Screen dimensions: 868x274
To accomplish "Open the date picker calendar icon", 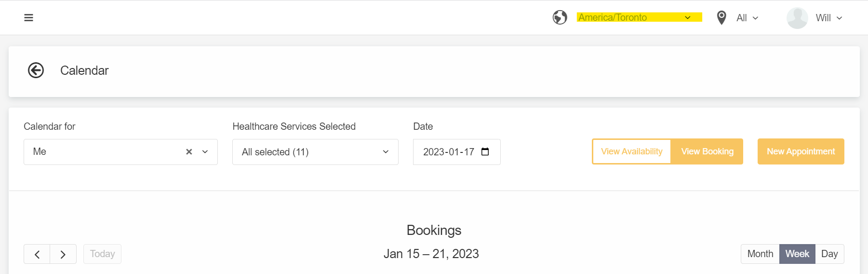I will tap(485, 152).
